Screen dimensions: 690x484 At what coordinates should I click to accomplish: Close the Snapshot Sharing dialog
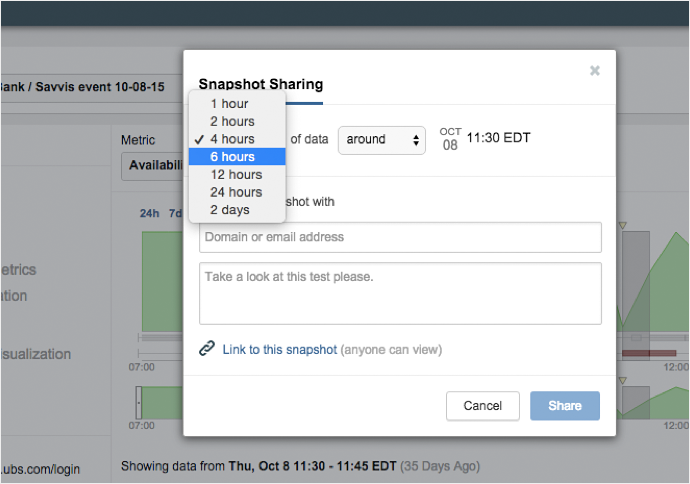tap(595, 71)
